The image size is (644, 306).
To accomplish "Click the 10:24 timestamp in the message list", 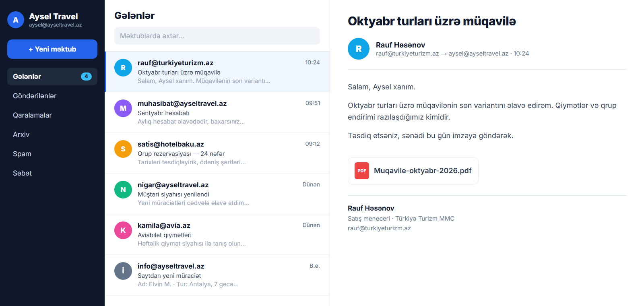I will [x=312, y=62].
